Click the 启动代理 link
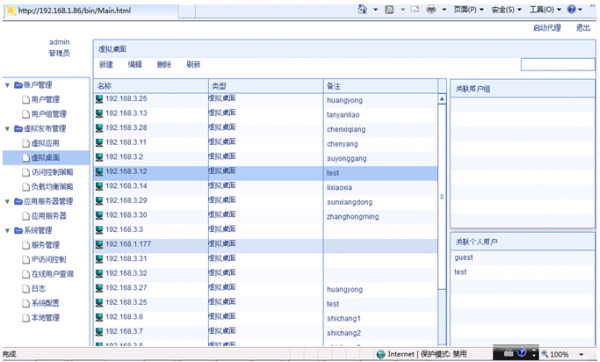This screenshot has height=362, width=600. point(546,28)
